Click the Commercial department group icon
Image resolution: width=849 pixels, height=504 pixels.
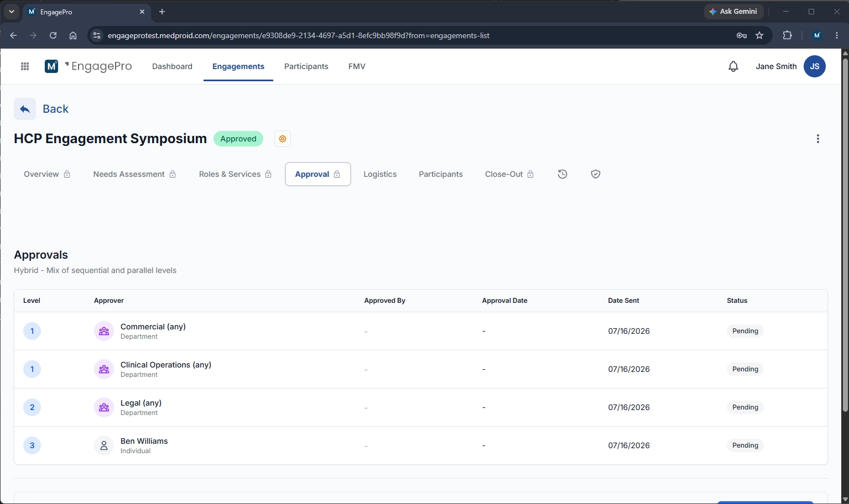tap(104, 331)
